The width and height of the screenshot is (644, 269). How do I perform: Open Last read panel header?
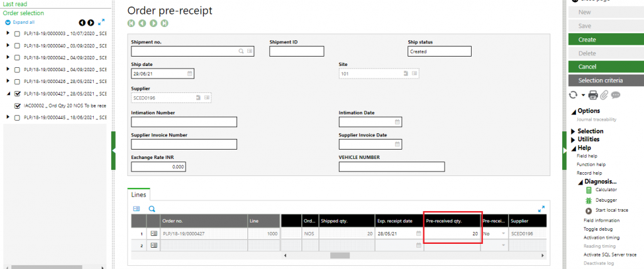pos(15,4)
